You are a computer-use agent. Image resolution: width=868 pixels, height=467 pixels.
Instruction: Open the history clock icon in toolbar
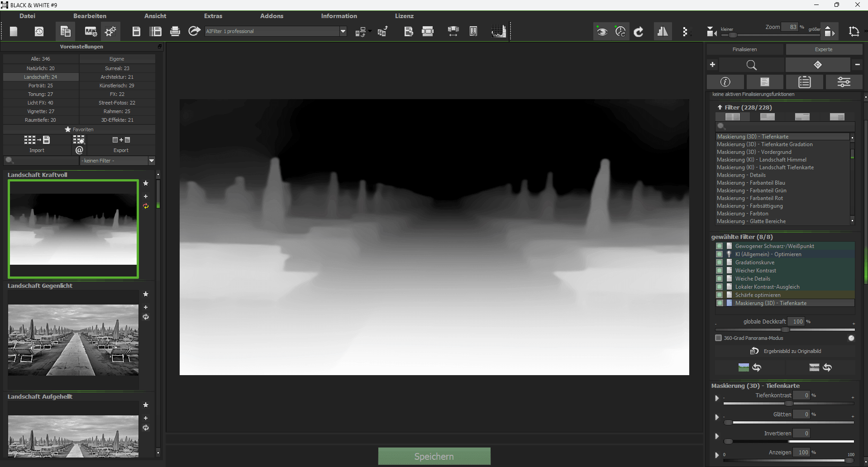click(x=39, y=31)
